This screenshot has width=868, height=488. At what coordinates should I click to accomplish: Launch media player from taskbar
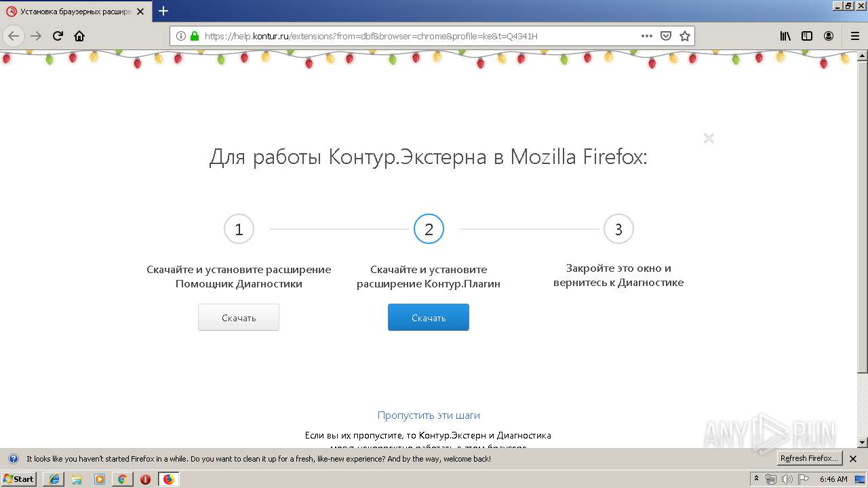[x=100, y=479]
